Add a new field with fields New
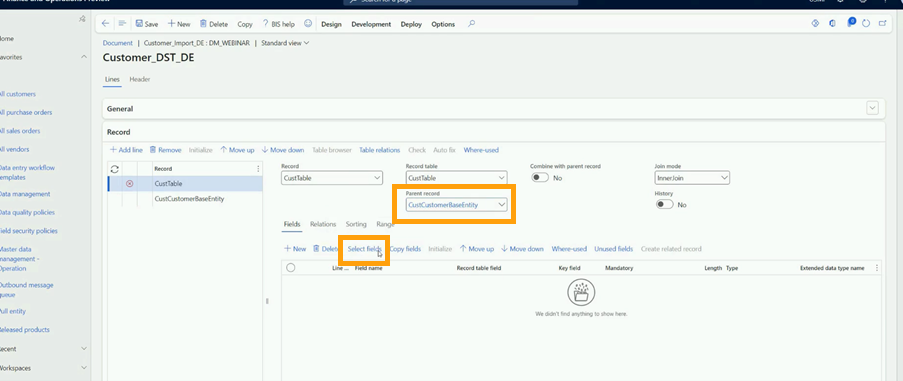Screen dimensions: 903x381 click(x=295, y=249)
